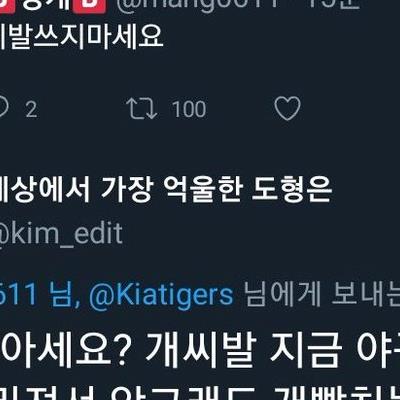This screenshot has width=400, height=400.
Task: Tap the red B emoji badge after the name
Action: (x=89, y=7)
